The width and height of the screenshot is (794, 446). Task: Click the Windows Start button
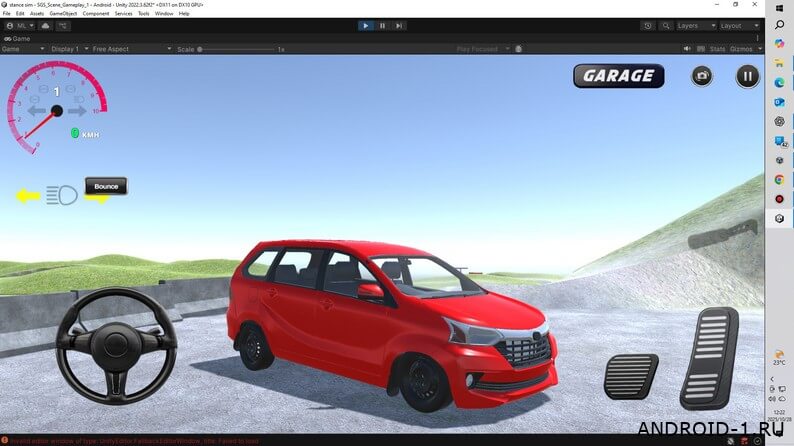pos(780,9)
